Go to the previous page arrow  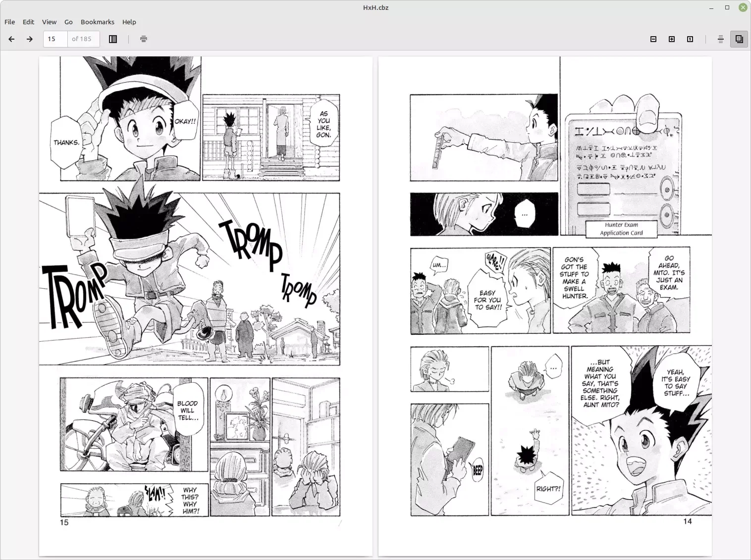tap(12, 39)
